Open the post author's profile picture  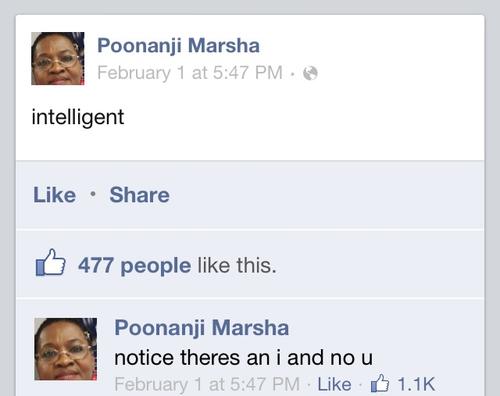point(58,58)
